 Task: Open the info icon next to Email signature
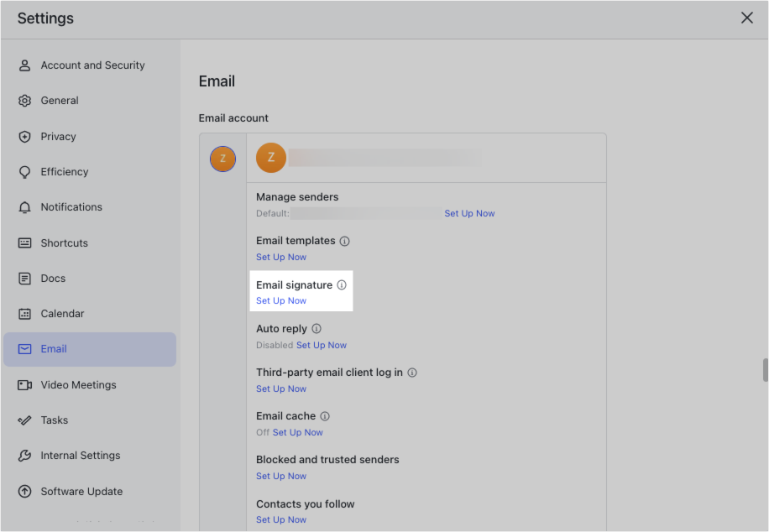(341, 284)
